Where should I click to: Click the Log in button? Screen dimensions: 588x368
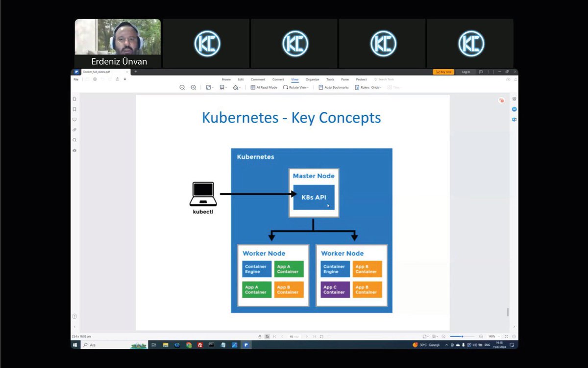(x=465, y=72)
